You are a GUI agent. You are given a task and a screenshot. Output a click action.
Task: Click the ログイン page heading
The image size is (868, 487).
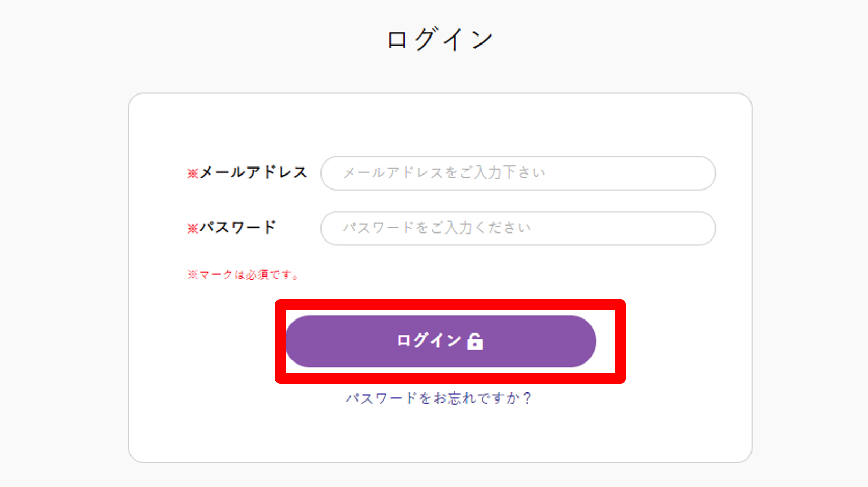point(440,39)
